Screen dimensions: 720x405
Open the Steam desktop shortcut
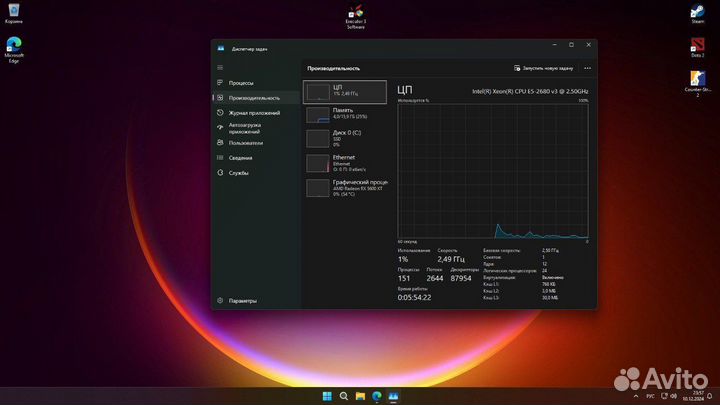(x=697, y=13)
